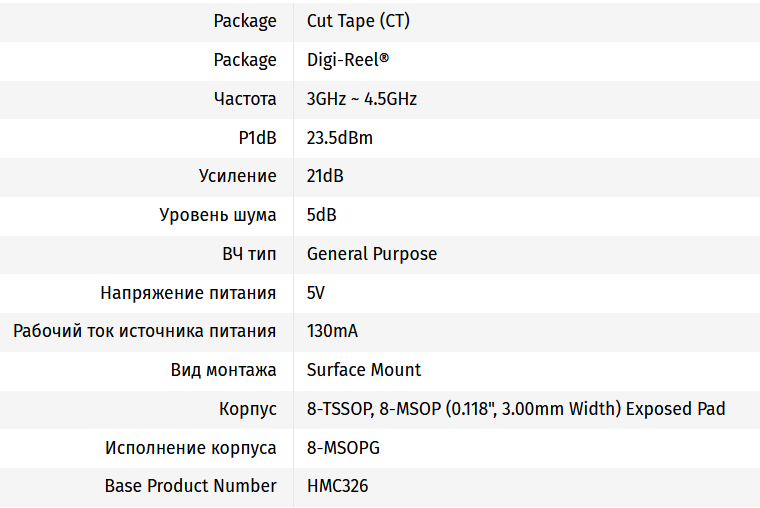Click the "Cut Tape (CT)" package value

click(358, 21)
